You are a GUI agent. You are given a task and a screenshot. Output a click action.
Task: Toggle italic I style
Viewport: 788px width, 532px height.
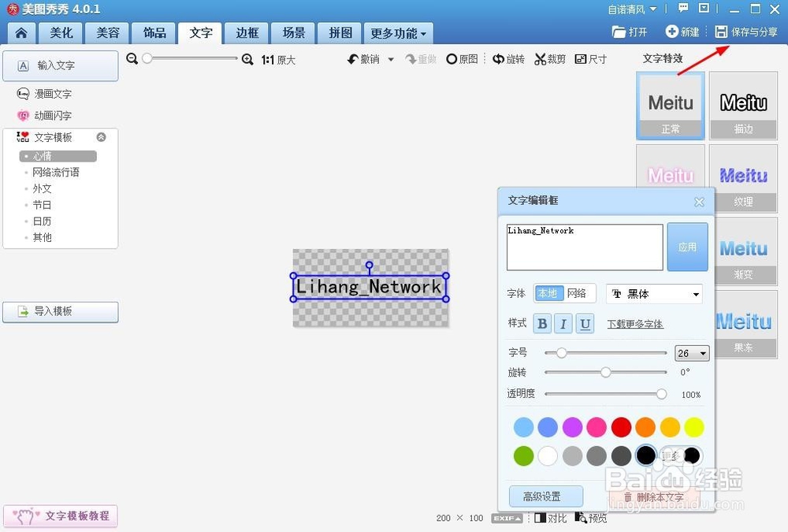coord(563,324)
